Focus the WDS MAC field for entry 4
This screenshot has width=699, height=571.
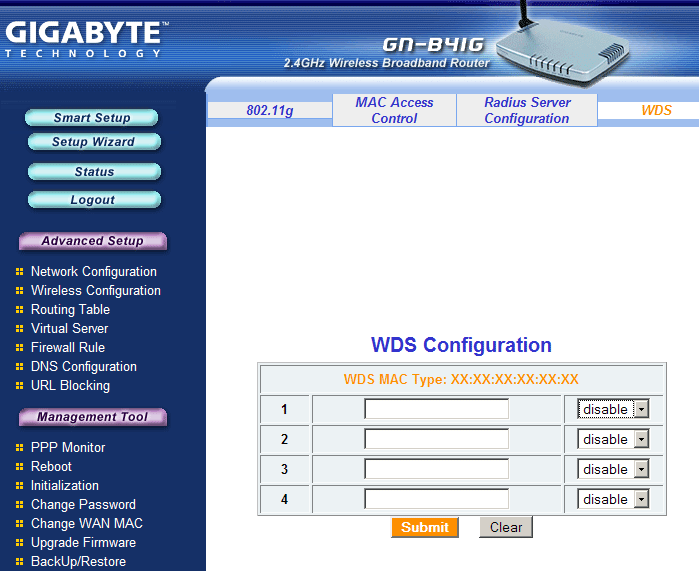click(x=436, y=499)
